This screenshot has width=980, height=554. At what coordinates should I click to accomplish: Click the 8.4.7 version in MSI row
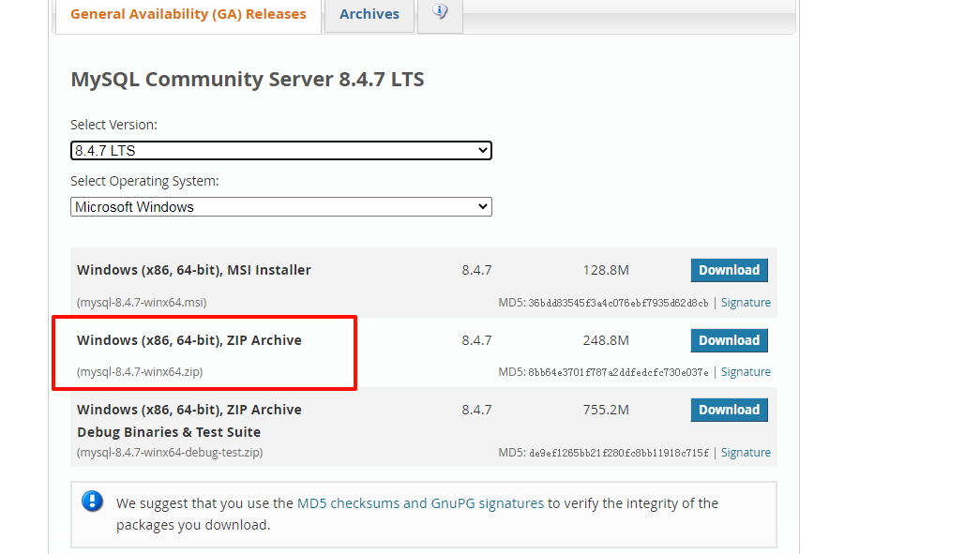pyautogui.click(x=476, y=271)
